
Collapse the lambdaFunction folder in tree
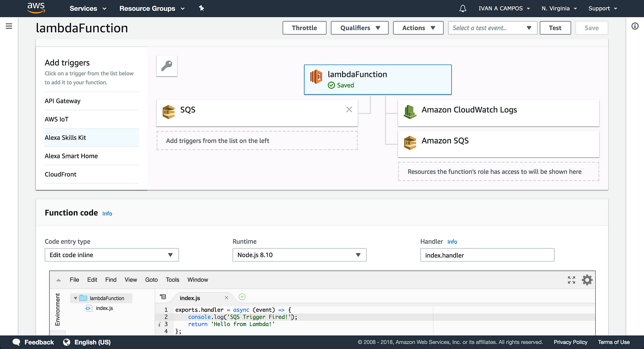click(x=75, y=298)
